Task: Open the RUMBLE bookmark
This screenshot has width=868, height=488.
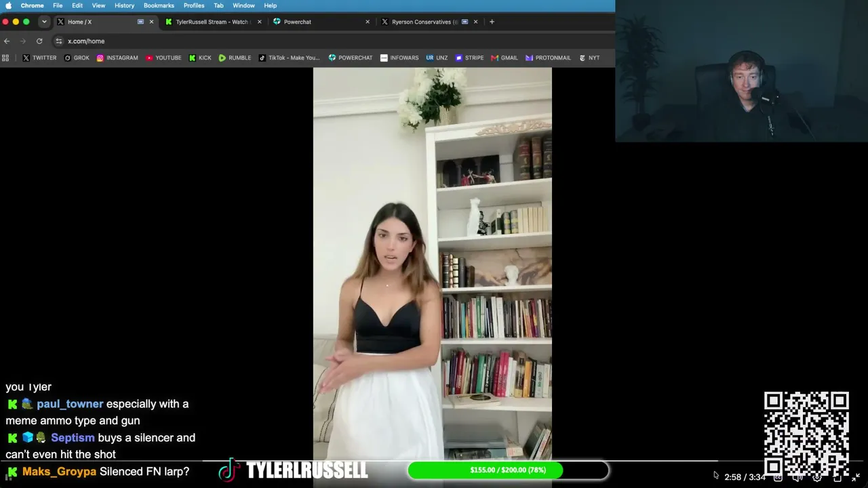Action: pos(235,58)
